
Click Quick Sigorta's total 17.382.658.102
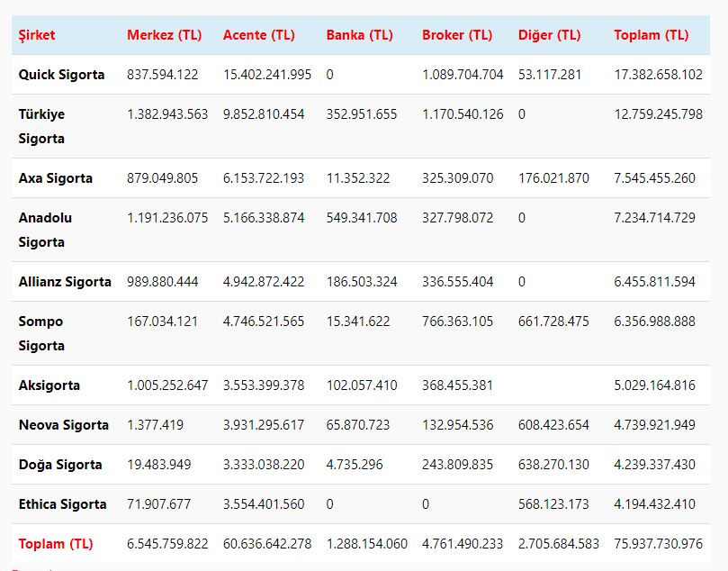tap(658, 75)
